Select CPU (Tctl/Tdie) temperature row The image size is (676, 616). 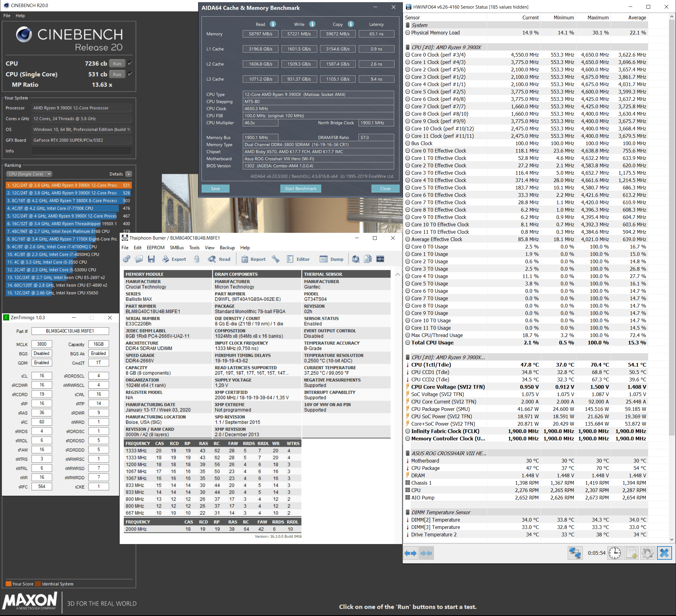(x=526, y=365)
